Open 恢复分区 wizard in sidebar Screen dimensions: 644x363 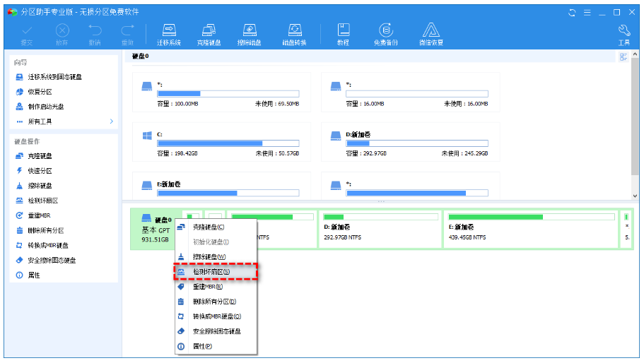[x=40, y=92]
